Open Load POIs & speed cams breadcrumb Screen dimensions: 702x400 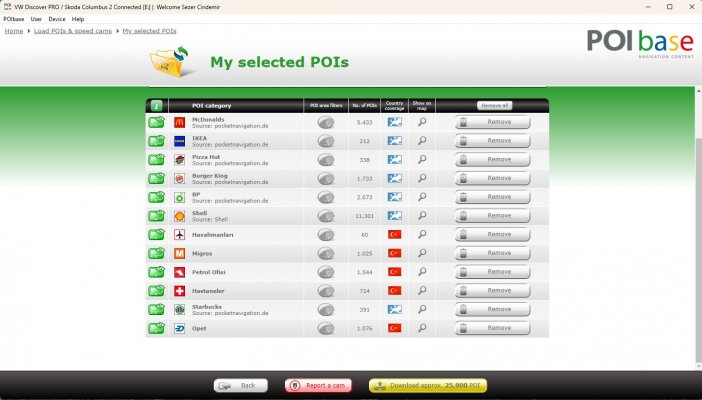pos(73,31)
